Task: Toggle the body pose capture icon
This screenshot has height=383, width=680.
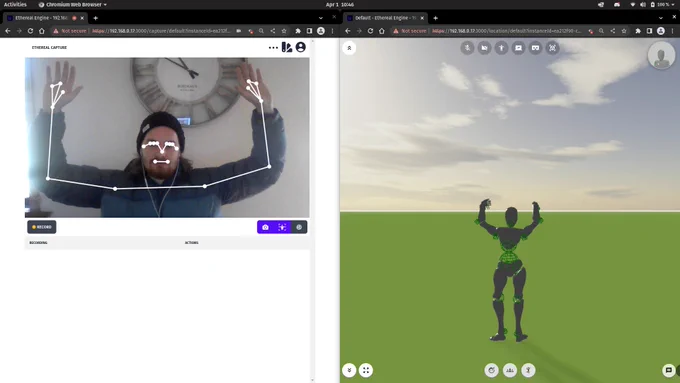Action: (501, 48)
